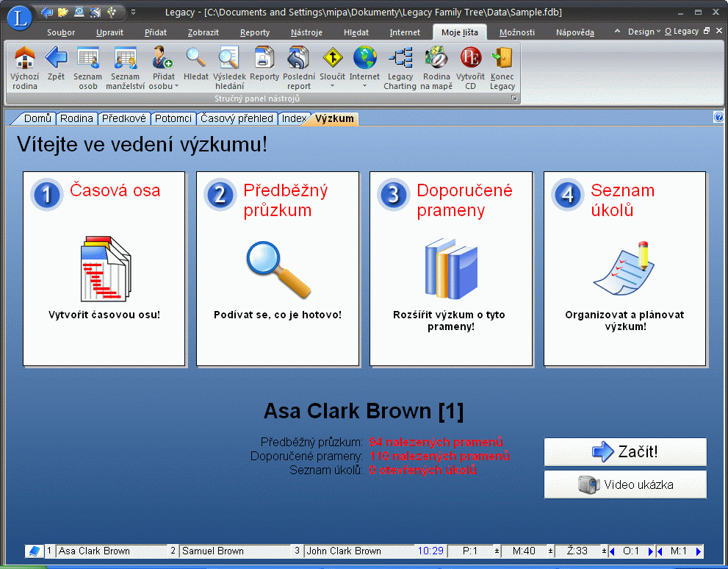Open the Časová osa card

coord(104,269)
